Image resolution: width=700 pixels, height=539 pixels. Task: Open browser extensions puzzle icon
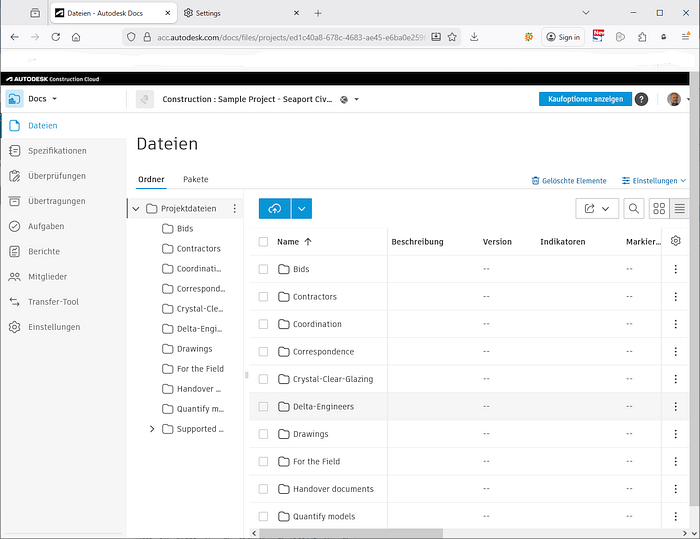pyautogui.click(x=642, y=37)
